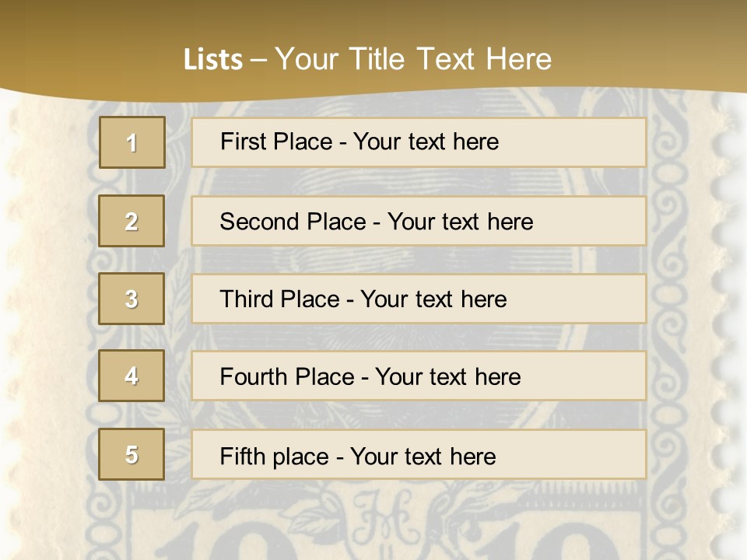Click the Fourth Place text bar

click(x=419, y=376)
